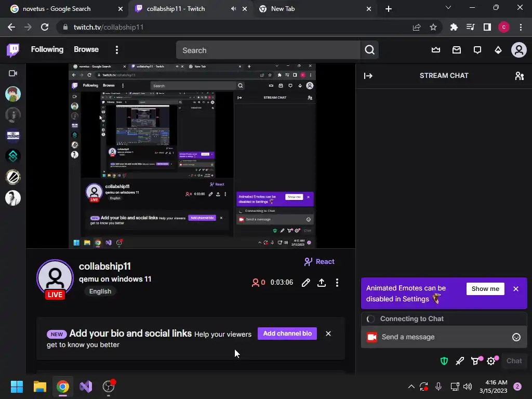Open the tab search chevron dropdown

[448, 7]
